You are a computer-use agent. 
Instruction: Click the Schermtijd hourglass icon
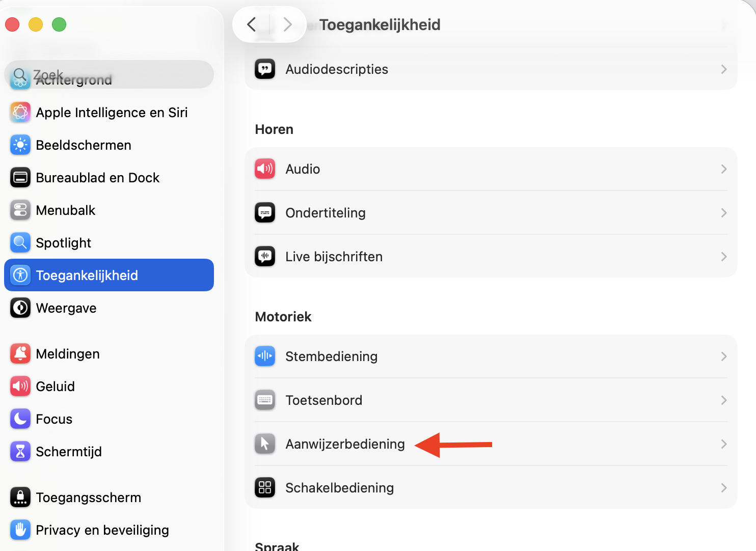(x=20, y=451)
